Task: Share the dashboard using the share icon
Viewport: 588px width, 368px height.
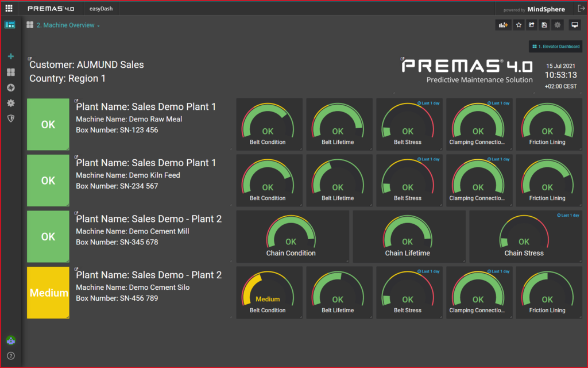Action: [532, 25]
